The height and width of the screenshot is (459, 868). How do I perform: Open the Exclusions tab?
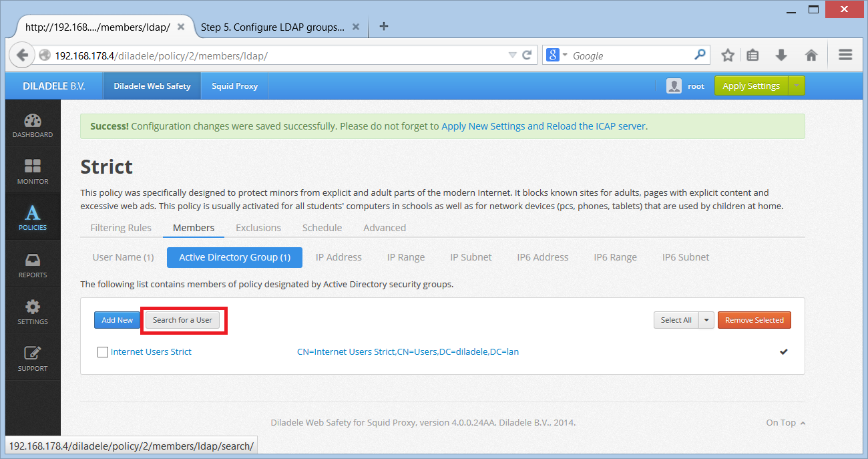click(258, 228)
